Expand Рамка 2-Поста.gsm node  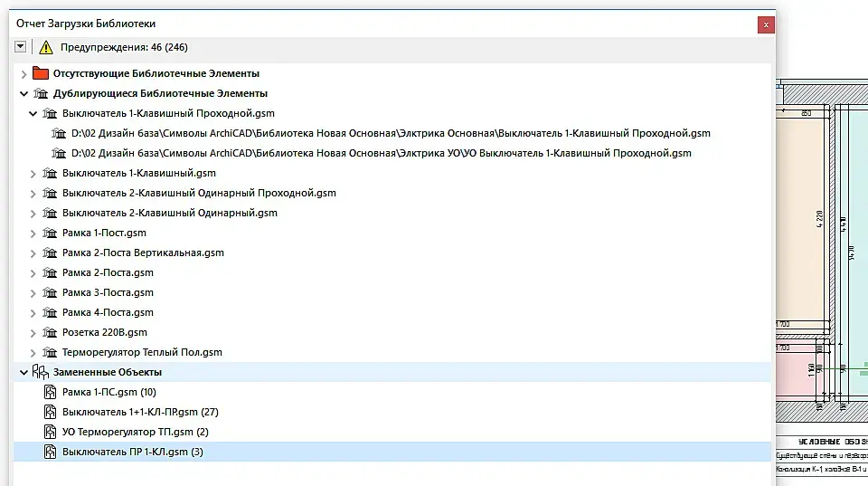[33, 273]
